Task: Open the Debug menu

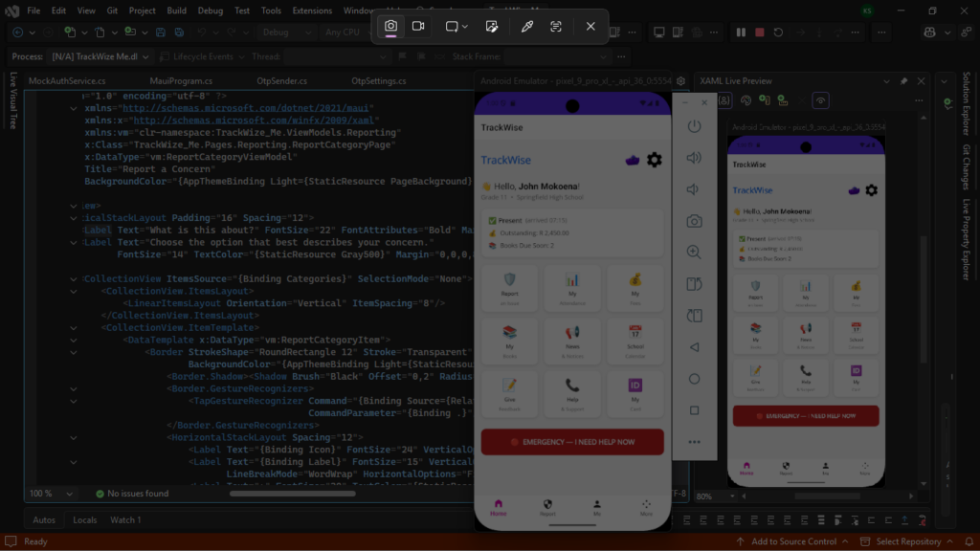Action: click(x=210, y=11)
